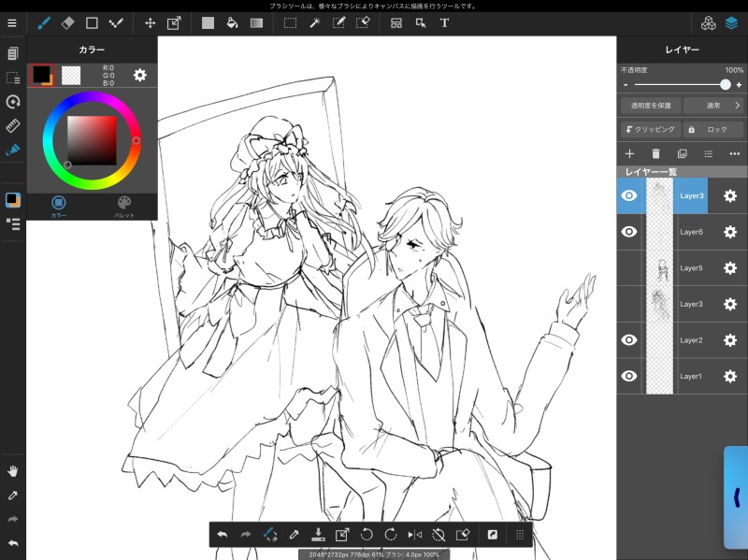Flip canvas horizontally in bottom toolbar
The width and height of the screenshot is (748, 560).
414,535
